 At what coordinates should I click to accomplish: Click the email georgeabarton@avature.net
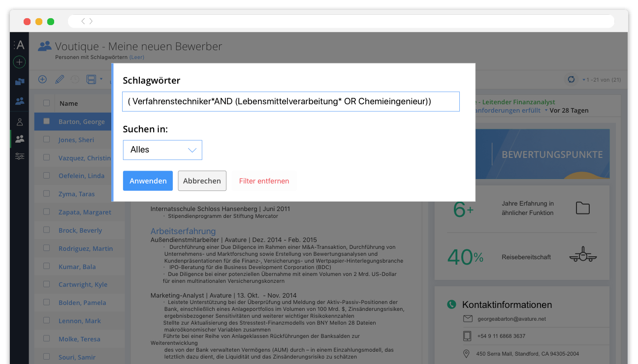[x=511, y=319]
